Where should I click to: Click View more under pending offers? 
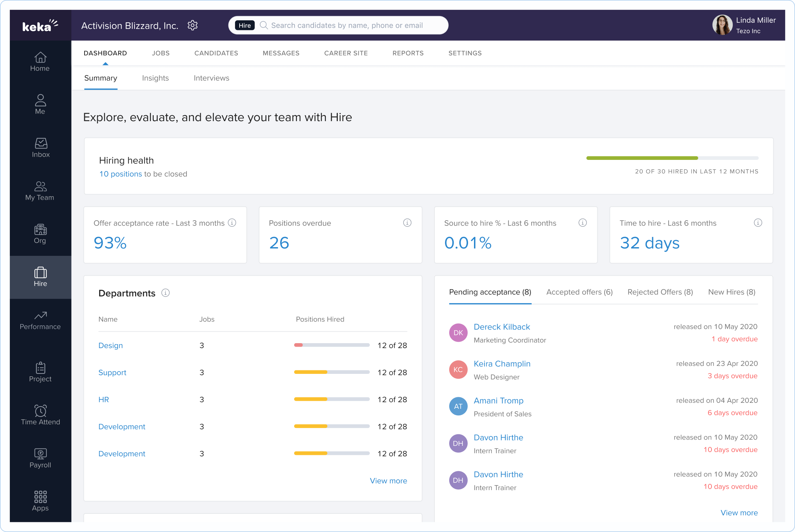[739, 513]
